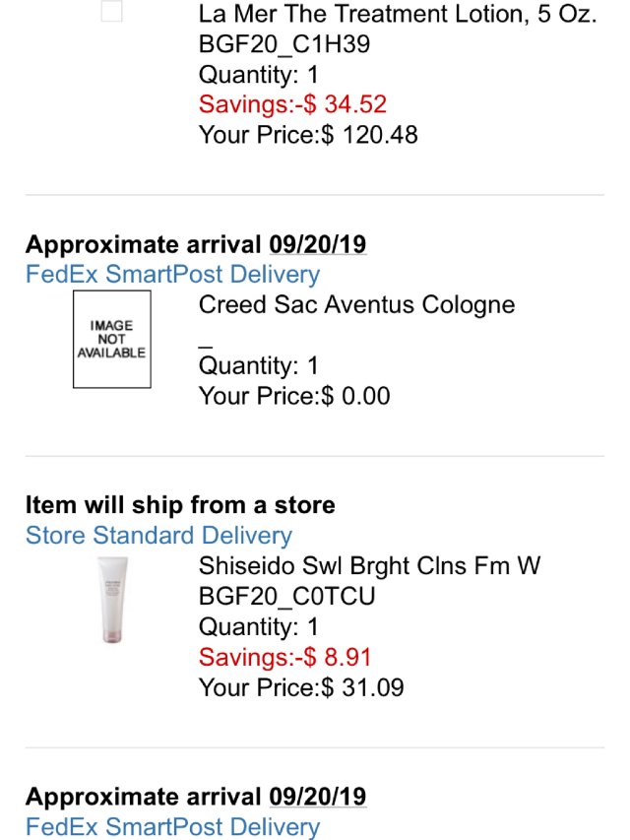
Task: Open FedEx SmartPost Delivery link above Creed cologne
Action: click(x=172, y=274)
